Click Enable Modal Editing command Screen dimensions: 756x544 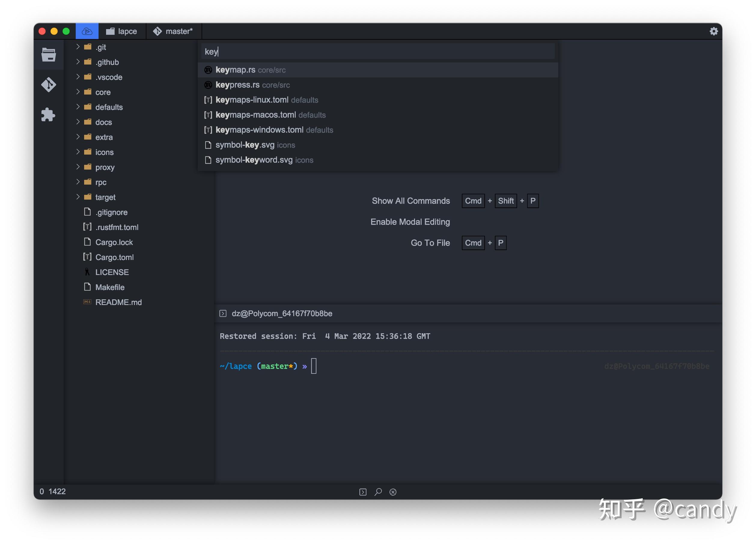tap(410, 222)
